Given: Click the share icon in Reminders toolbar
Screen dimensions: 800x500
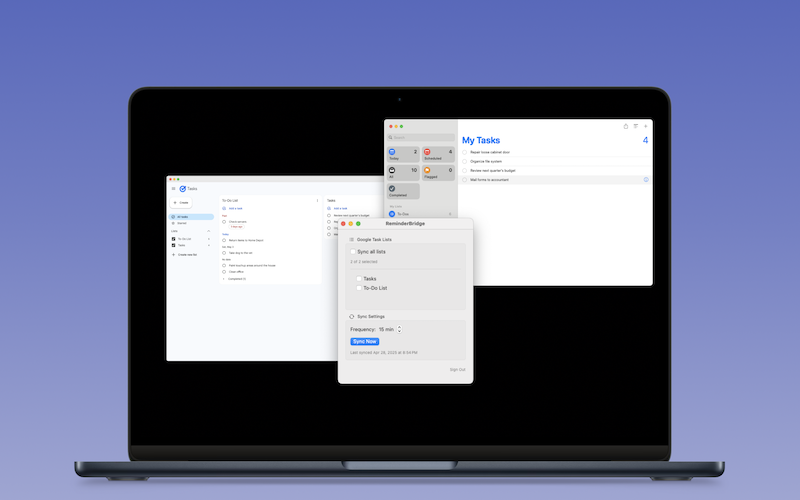Looking at the screenshot, I should tap(626, 126).
